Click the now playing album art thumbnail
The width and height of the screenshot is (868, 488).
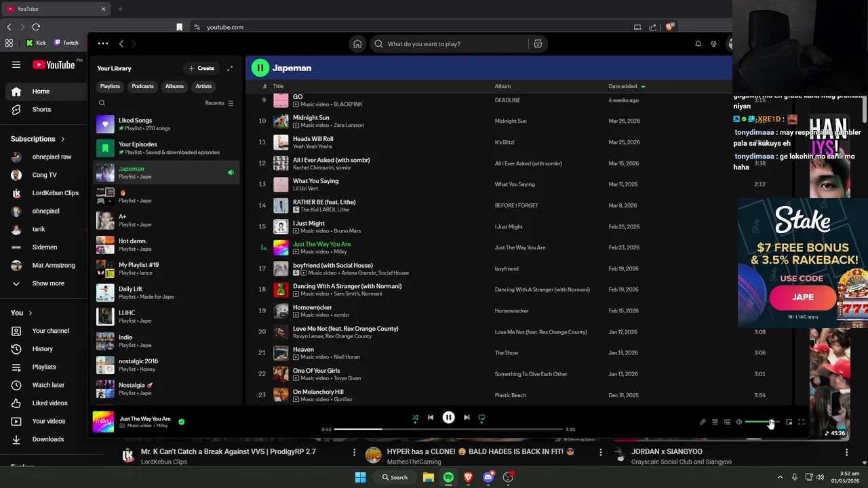tap(103, 422)
